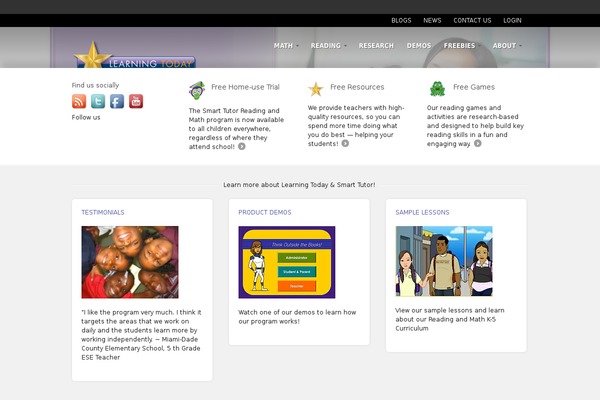Open the PRODUCT DEMOS heading link
The height and width of the screenshot is (400, 600).
tap(265, 212)
